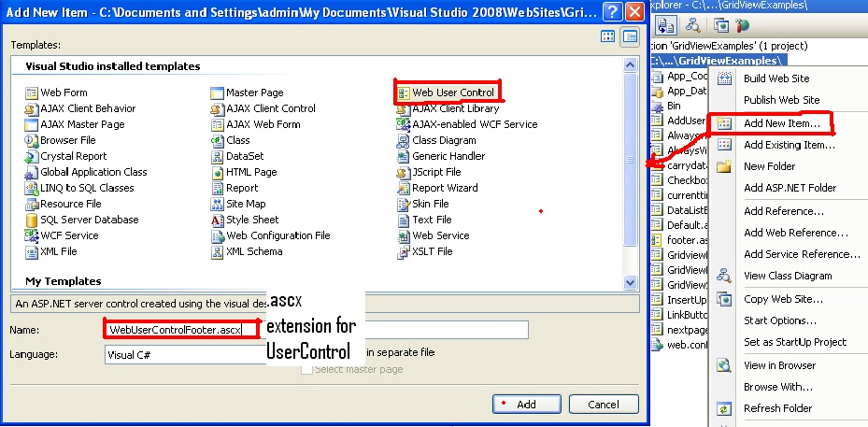
Task: Choose Publish Web Site menu entry
Action: tap(781, 100)
